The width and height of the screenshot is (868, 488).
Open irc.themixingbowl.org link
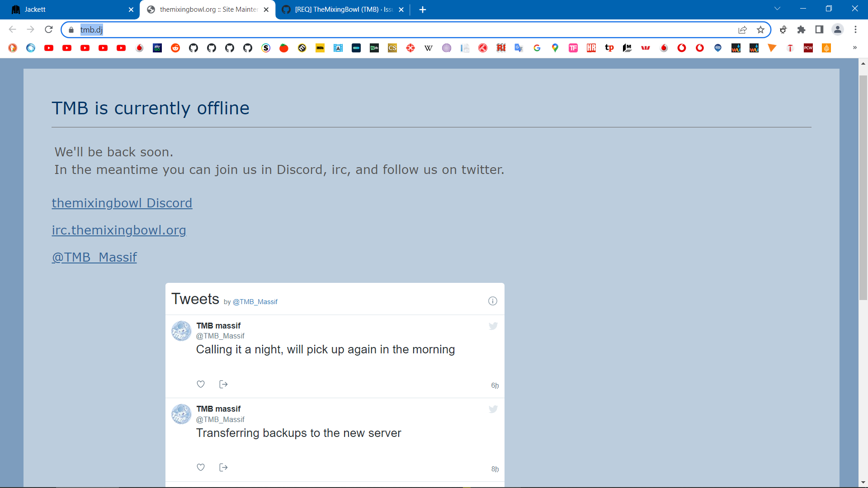pyautogui.click(x=119, y=230)
